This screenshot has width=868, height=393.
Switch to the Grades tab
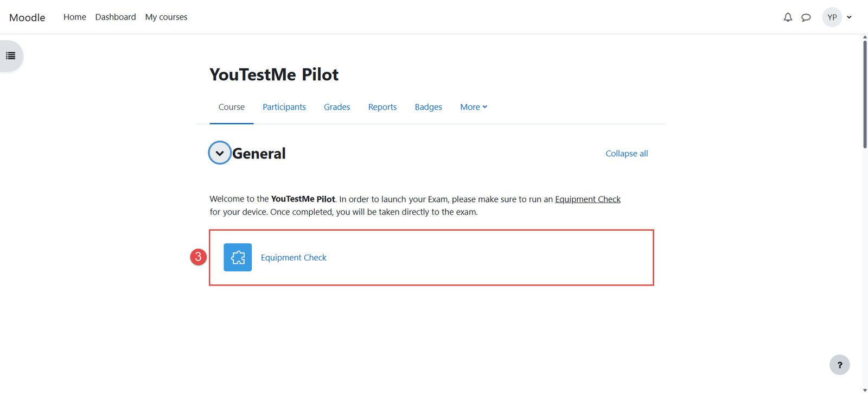click(x=337, y=107)
